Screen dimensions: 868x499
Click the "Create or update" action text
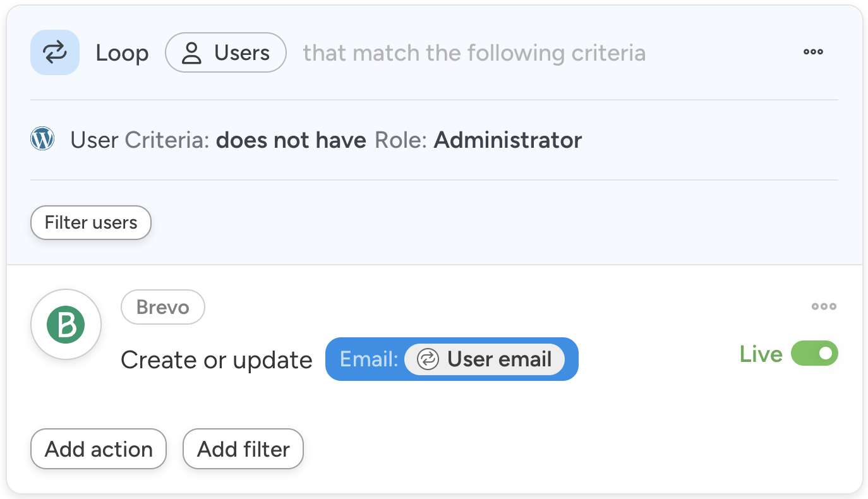pyautogui.click(x=217, y=360)
